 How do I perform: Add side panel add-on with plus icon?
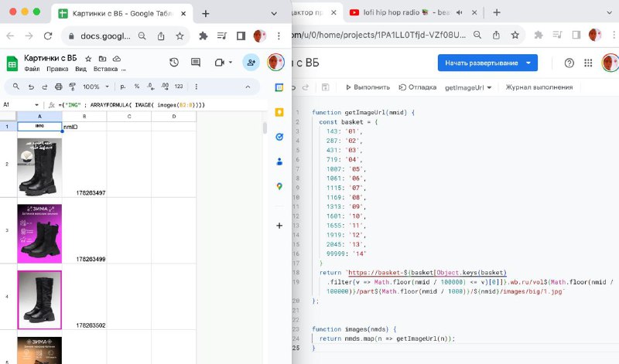279,226
